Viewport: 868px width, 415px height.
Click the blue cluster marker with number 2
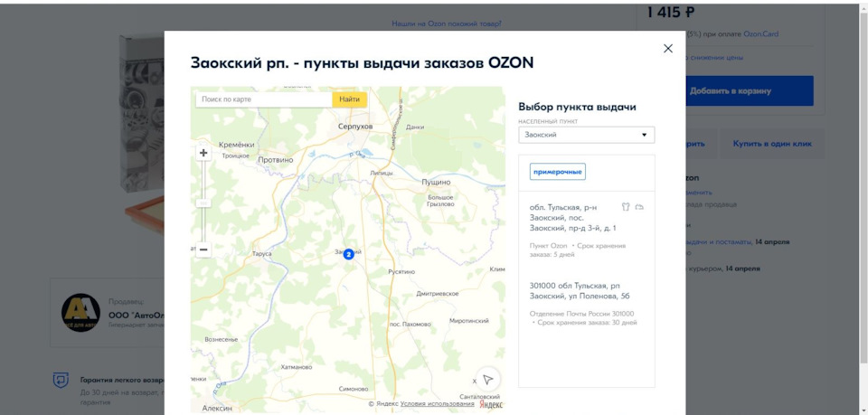pos(348,255)
